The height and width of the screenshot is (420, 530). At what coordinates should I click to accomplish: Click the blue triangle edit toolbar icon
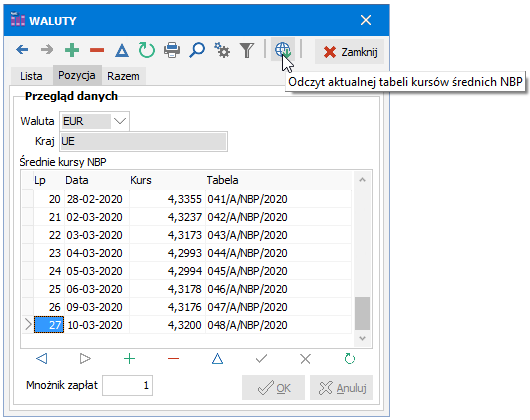pyautogui.click(x=122, y=51)
